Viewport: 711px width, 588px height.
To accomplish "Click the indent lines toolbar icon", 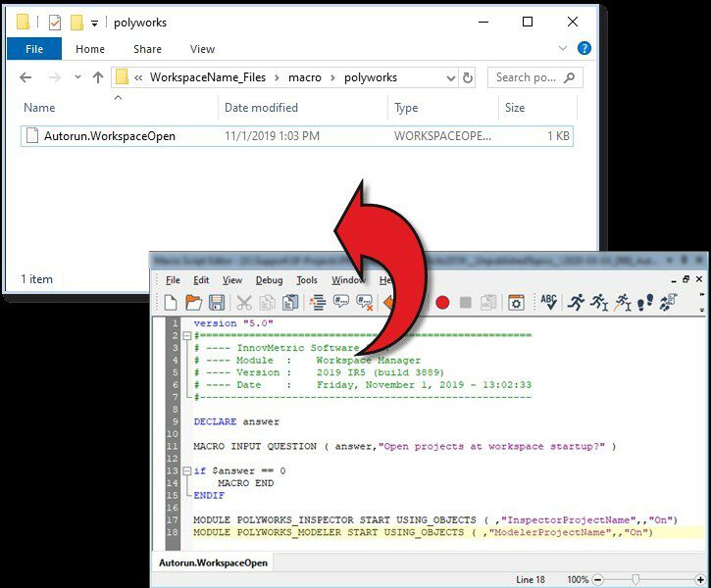I will point(318,303).
